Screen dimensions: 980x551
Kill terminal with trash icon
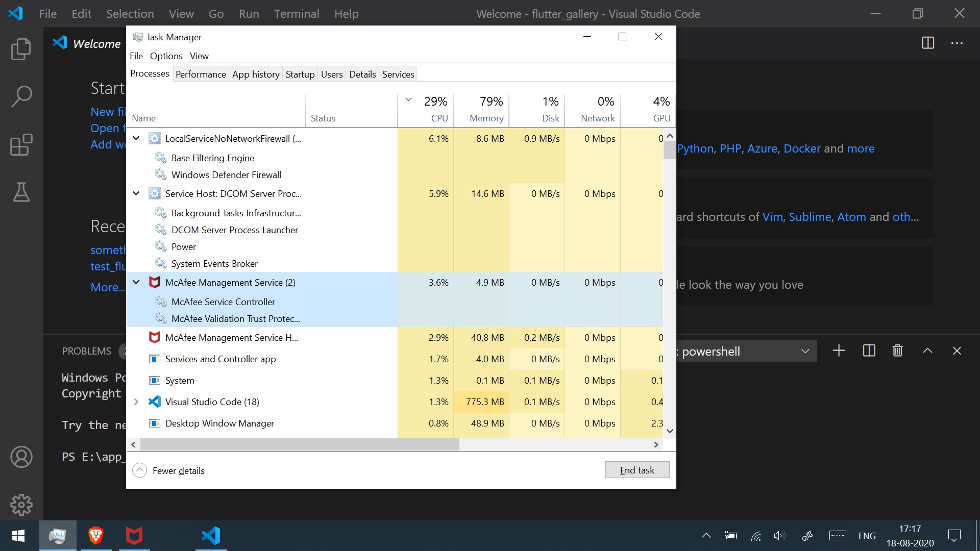[x=897, y=350]
